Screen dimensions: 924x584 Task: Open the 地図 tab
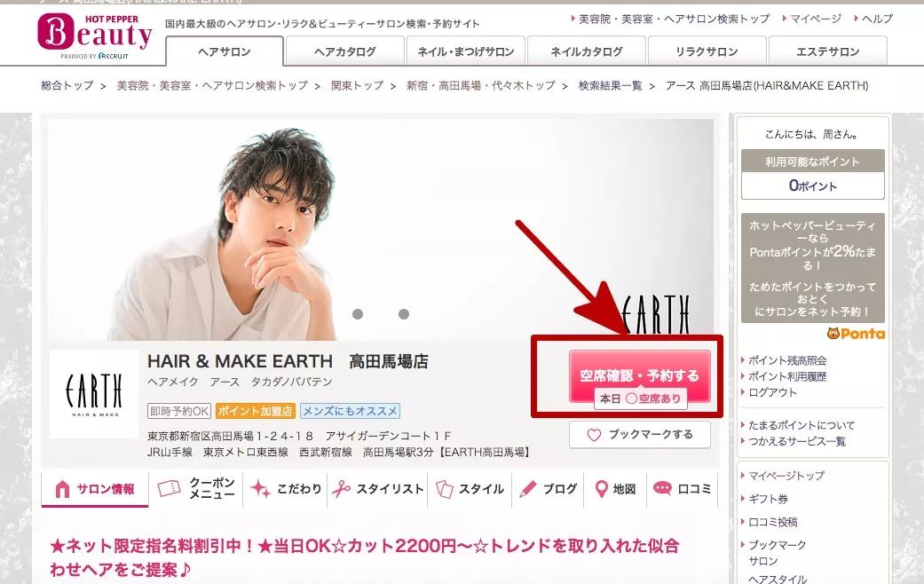coord(616,488)
